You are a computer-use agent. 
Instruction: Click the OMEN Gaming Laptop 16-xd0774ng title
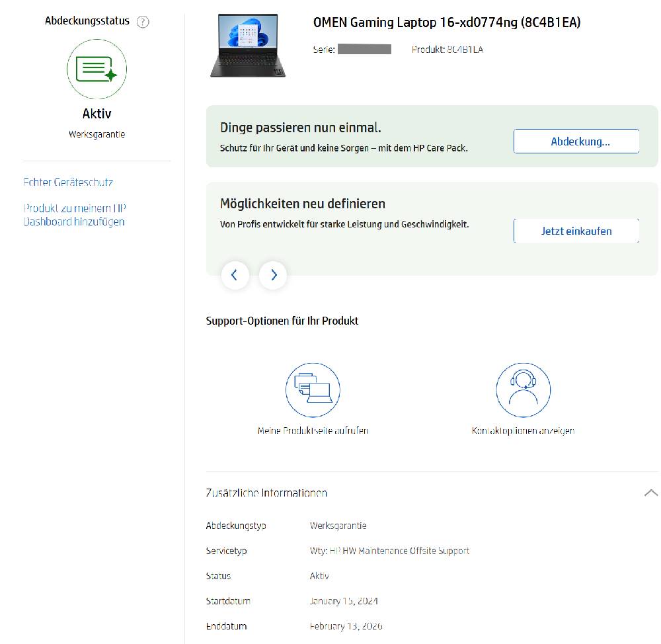point(447,22)
